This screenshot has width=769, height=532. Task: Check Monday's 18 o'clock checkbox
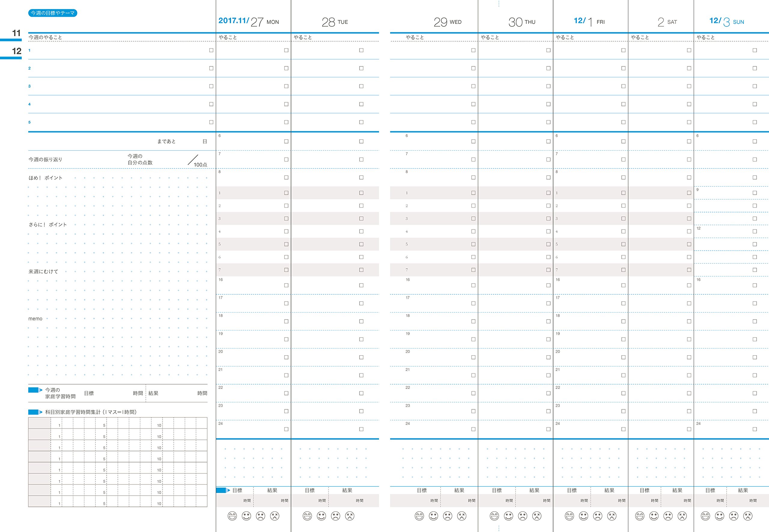[286, 321]
